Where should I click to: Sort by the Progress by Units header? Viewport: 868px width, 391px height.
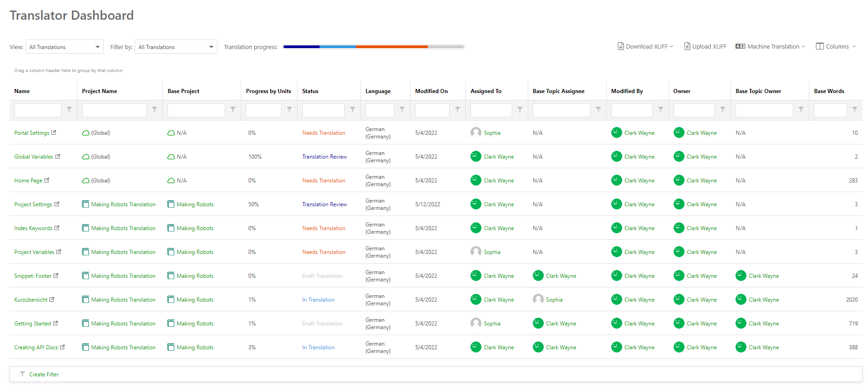[x=268, y=91]
